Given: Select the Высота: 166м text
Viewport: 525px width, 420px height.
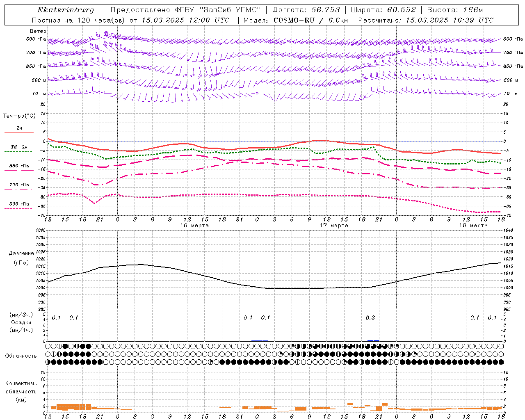Looking at the screenshot, I should [455, 10].
